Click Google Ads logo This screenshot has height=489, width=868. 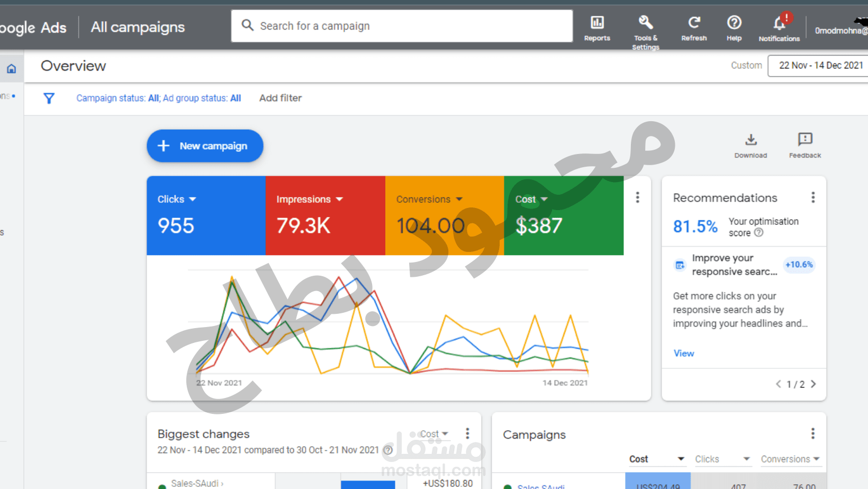pyautogui.click(x=33, y=28)
